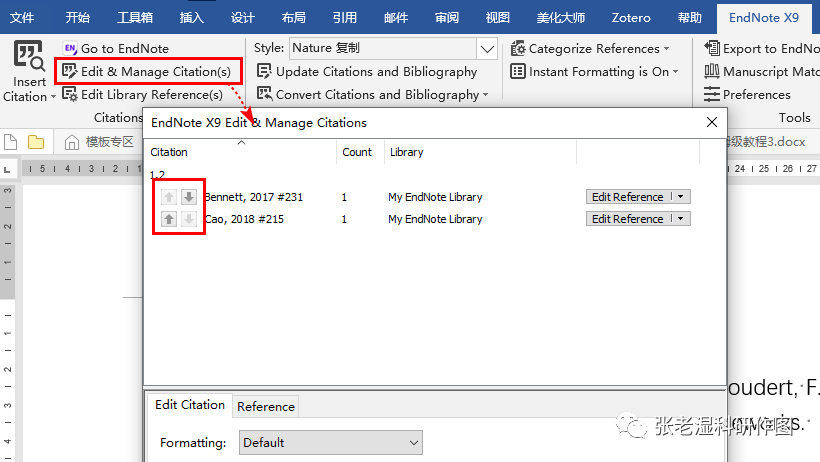The width and height of the screenshot is (820, 462).
Task: Close the Edit & Manage Citations dialog
Action: point(711,122)
